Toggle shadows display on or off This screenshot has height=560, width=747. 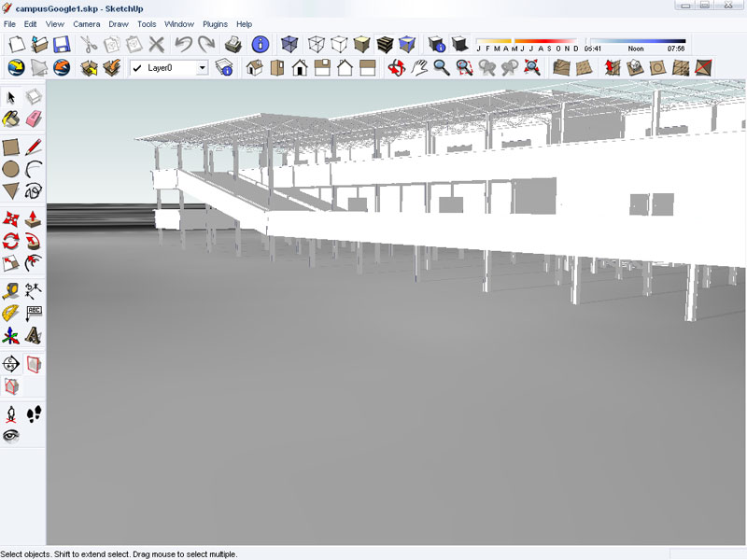[459, 44]
